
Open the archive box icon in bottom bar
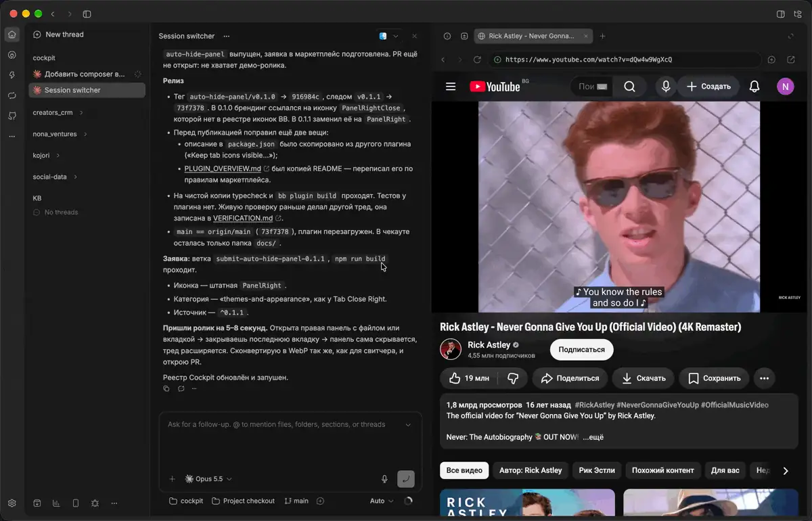click(37, 503)
